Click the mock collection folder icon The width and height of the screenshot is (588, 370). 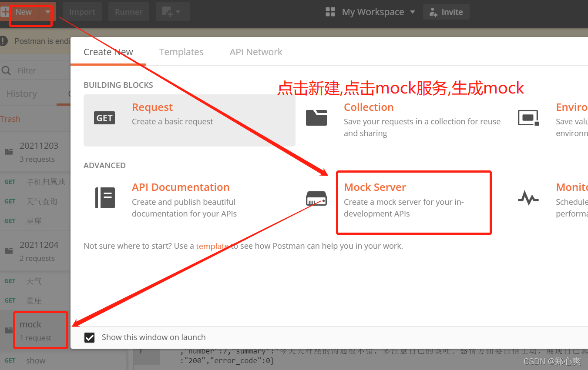(x=9, y=330)
